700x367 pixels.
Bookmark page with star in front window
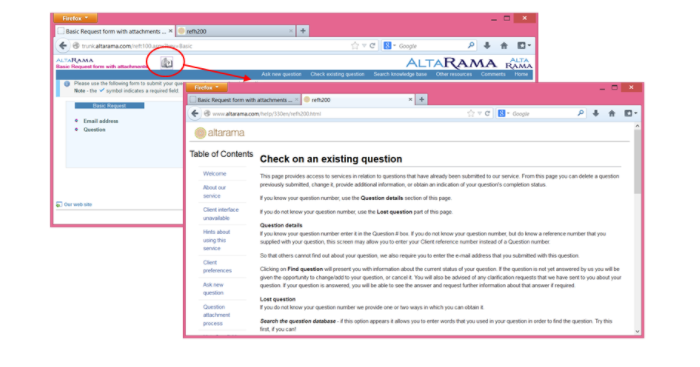[471, 113]
